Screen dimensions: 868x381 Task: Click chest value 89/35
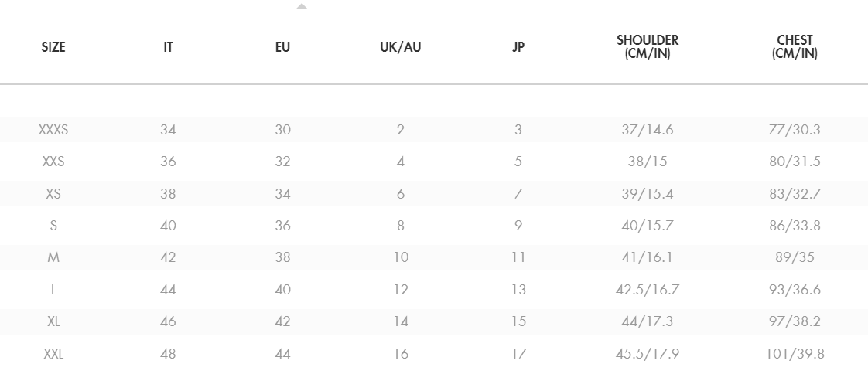coord(795,258)
